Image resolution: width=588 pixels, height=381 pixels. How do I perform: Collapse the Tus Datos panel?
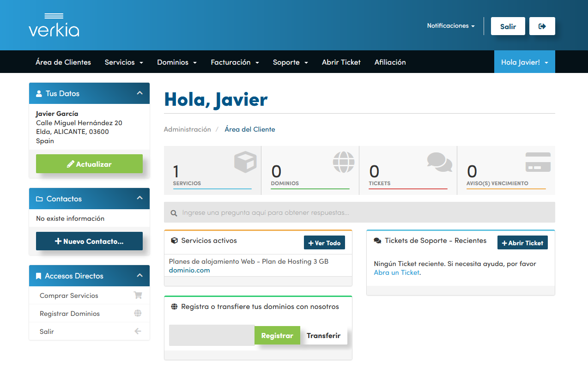(x=140, y=93)
